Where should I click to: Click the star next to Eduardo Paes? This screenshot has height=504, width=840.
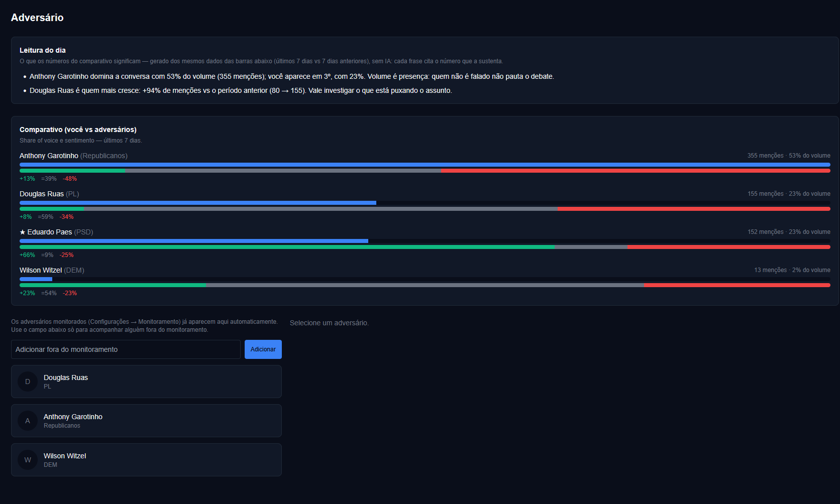tap(23, 232)
